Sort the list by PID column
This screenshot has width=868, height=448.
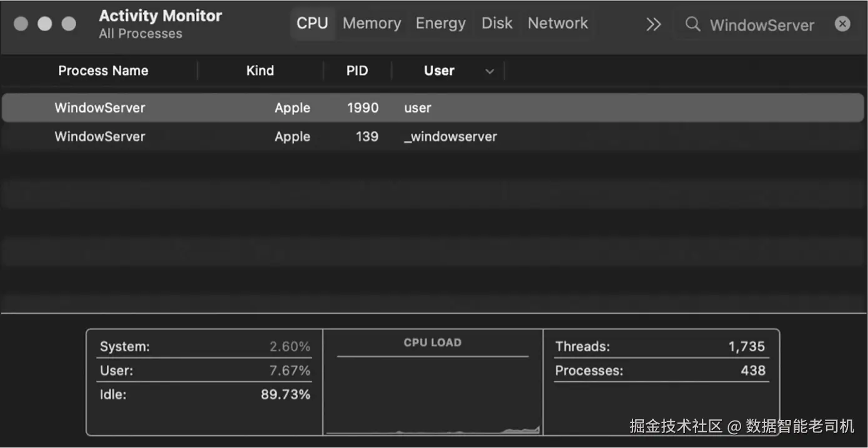(357, 71)
